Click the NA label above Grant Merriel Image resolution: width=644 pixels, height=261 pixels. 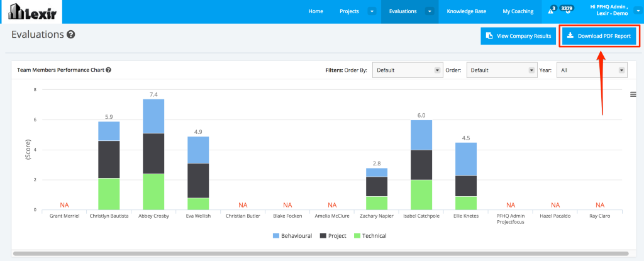(x=65, y=204)
